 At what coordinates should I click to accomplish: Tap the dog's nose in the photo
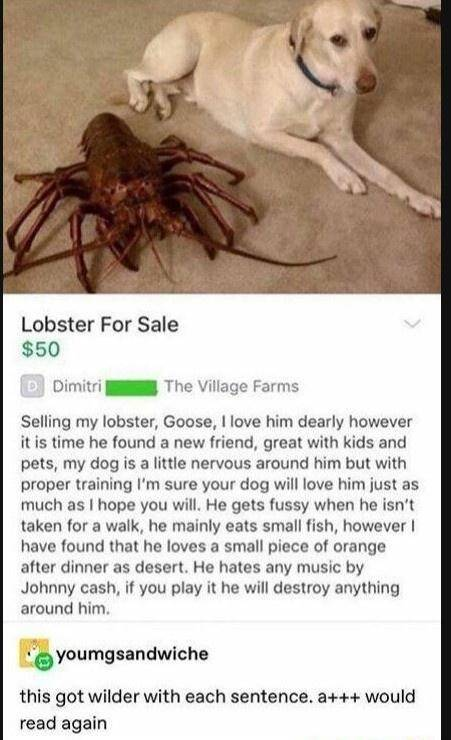(x=366, y=81)
